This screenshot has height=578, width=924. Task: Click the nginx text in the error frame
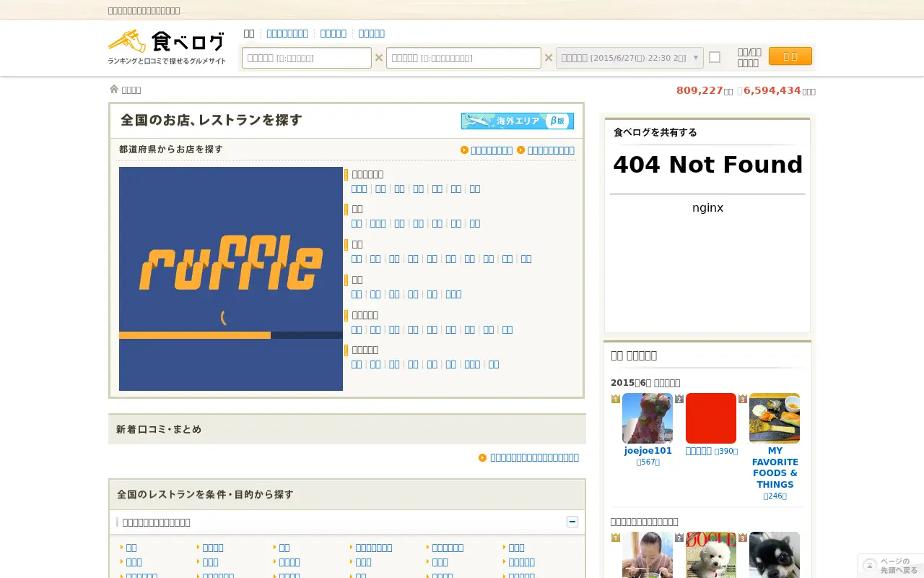(707, 208)
